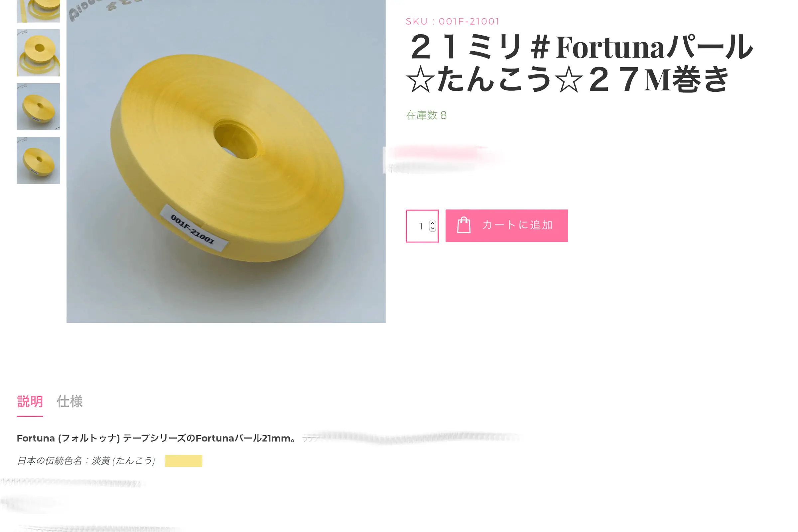Select the second thumbnail with unrolled ribbon
This screenshot has width=798, height=532.
tap(38, 53)
